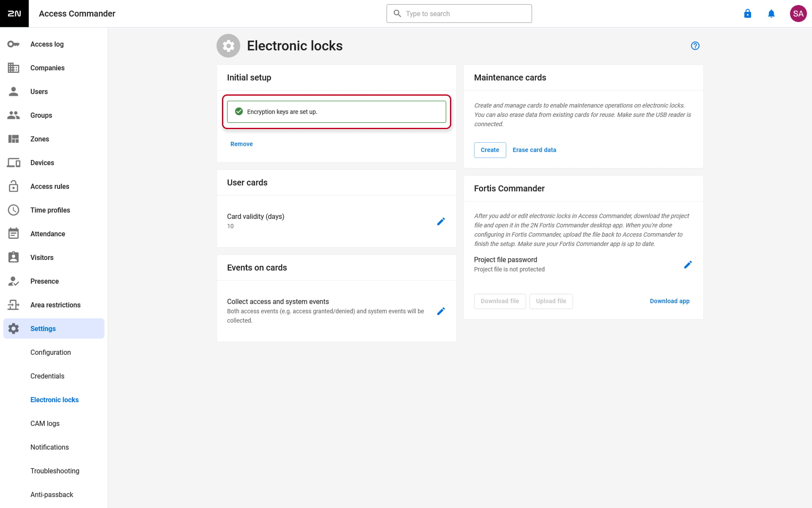The height and width of the screenshot is (508, 812).
Task: Navigate to Groups
Action: point(54,115)
